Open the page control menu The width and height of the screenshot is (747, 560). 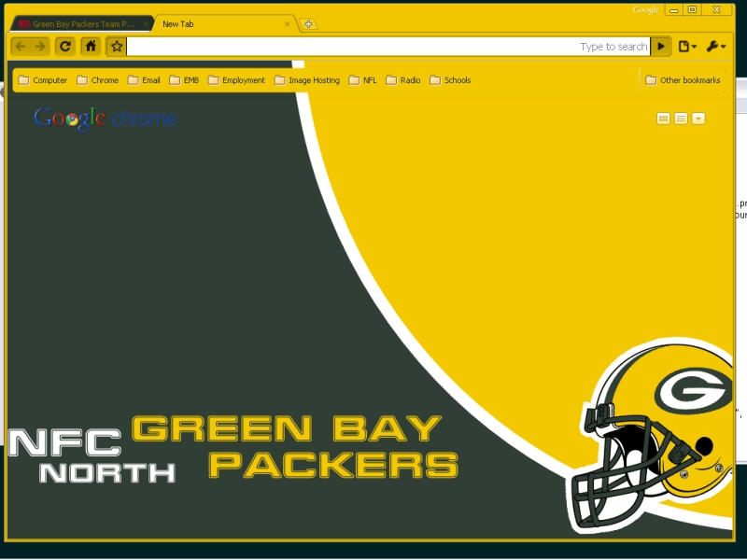click(x=688, y=45)
